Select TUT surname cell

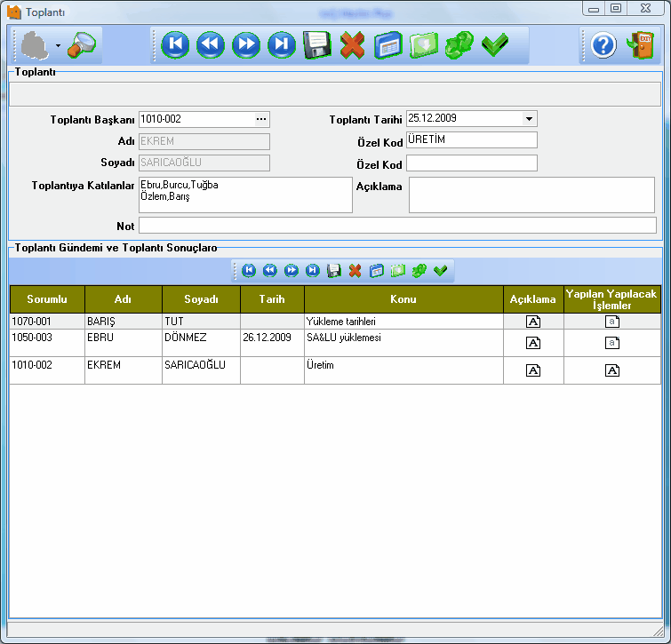(x=201, y=322)
